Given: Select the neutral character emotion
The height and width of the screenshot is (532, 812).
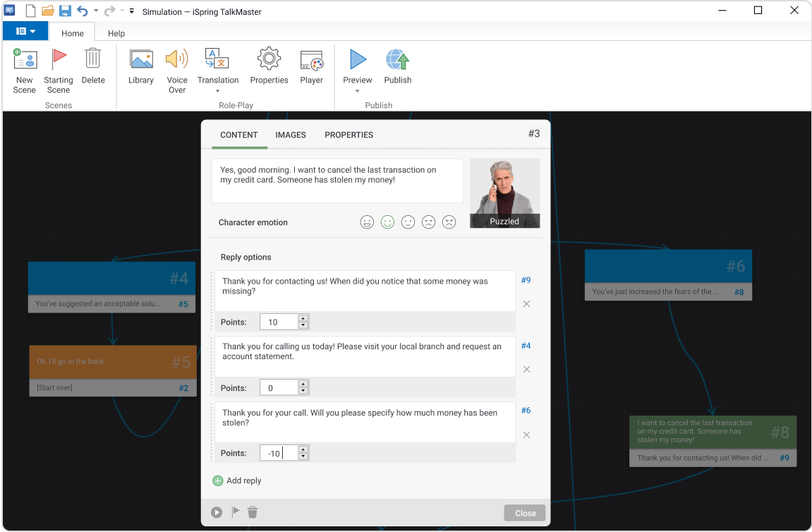Looking at the screenshot, I should click(408, 222).
